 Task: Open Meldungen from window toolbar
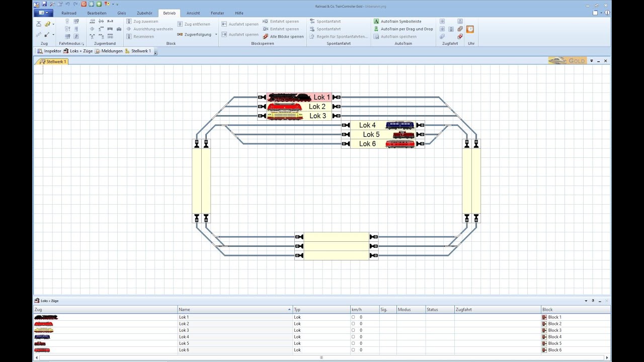109,51
